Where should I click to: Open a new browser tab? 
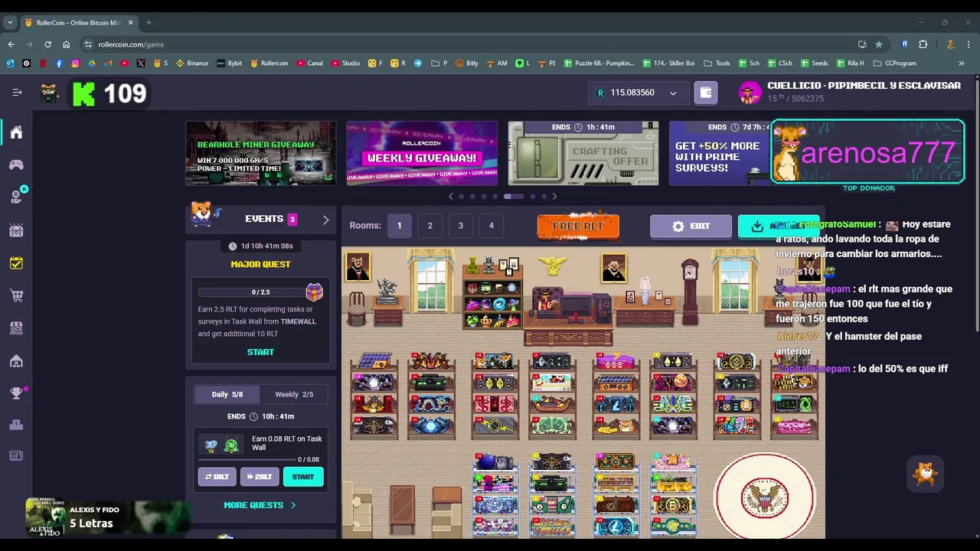[149, 23]
